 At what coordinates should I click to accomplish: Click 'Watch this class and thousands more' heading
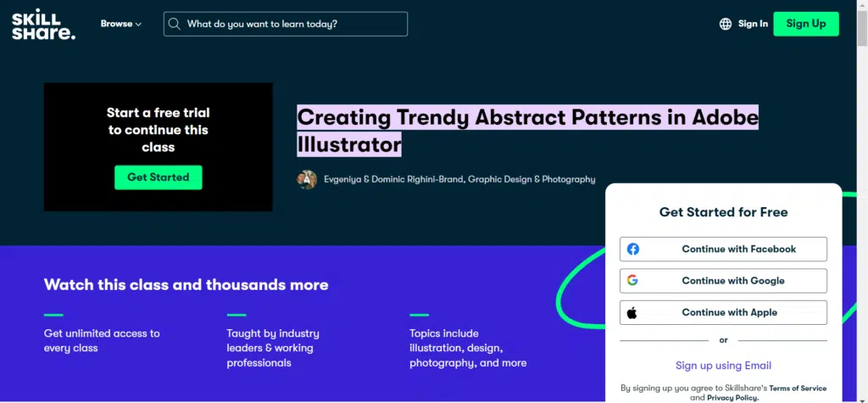pos(186,285)
